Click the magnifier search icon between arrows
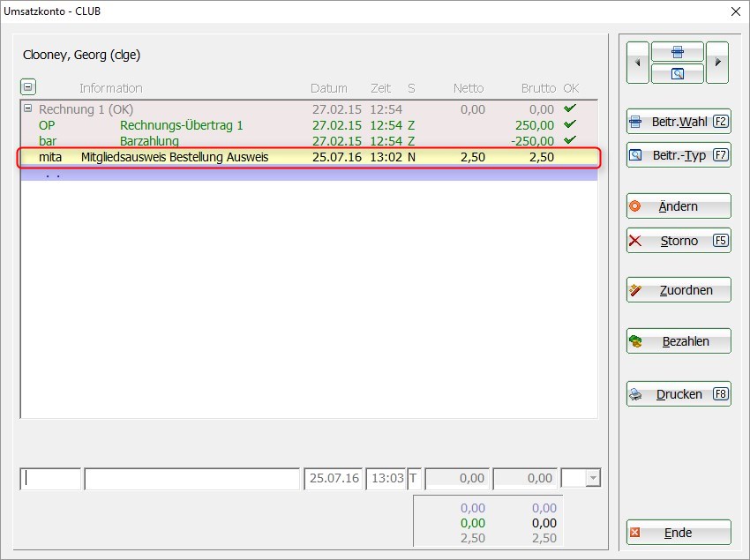Screen dimensions: 750x560 coord(678,74)
